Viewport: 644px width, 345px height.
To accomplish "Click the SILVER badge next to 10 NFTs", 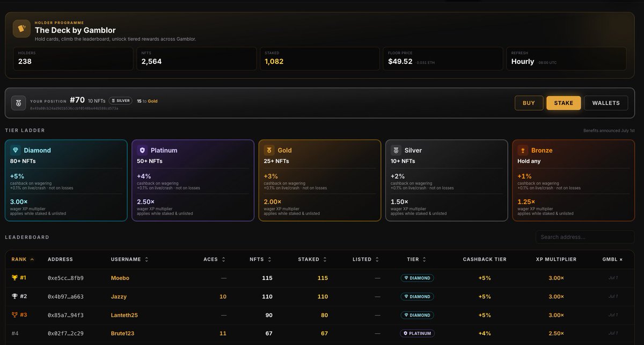I will tap(120, 100).
